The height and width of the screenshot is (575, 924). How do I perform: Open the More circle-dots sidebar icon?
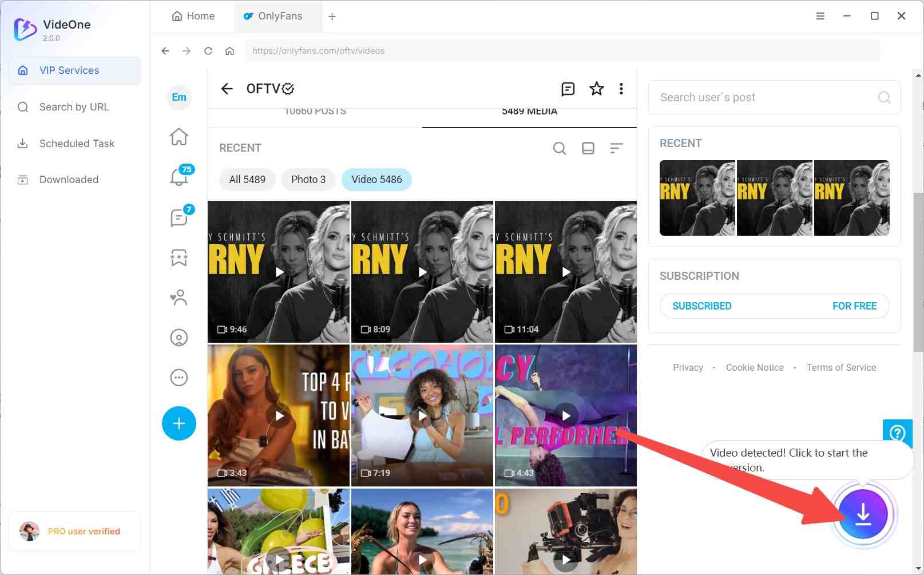[x=179, y=378]
